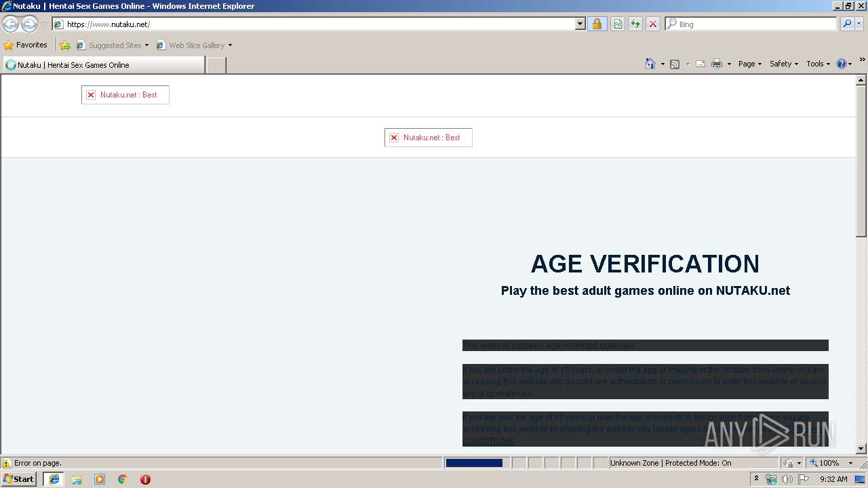Click the address bar URL field
Viewport: 868px width, 488px height.
(313, 24)
